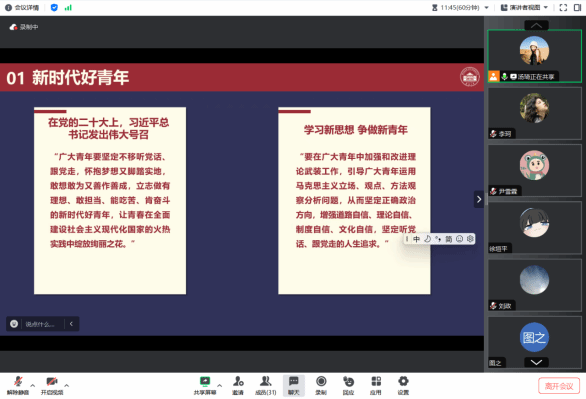Click the record button icon
This screenshot has height=399, width=586.
click(321, 386)
